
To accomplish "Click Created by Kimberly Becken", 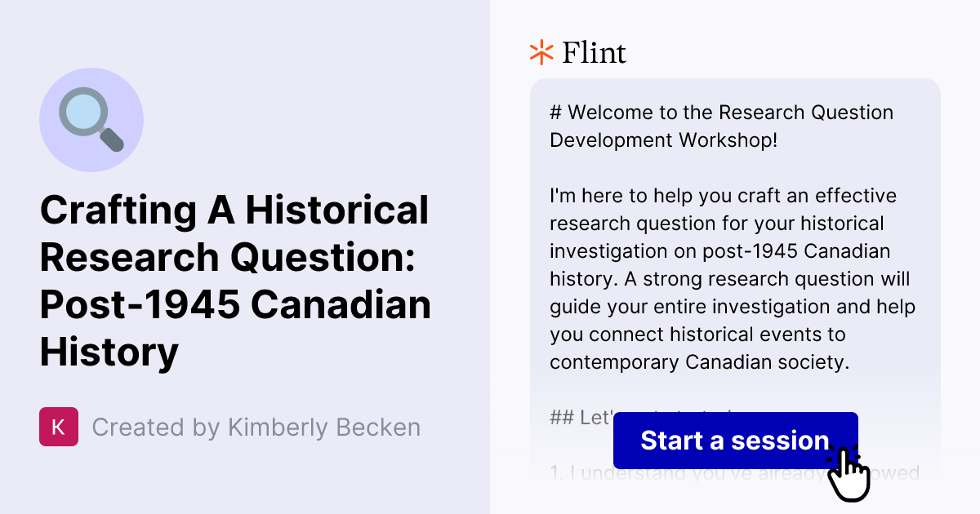I will 256,427.
